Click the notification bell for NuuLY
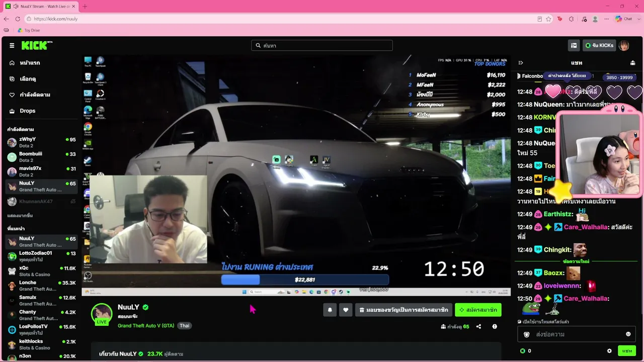644x362 pixels. 330,310
